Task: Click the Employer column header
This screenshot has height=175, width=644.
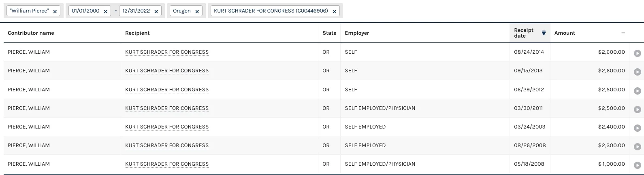Action: pos(357,33)
